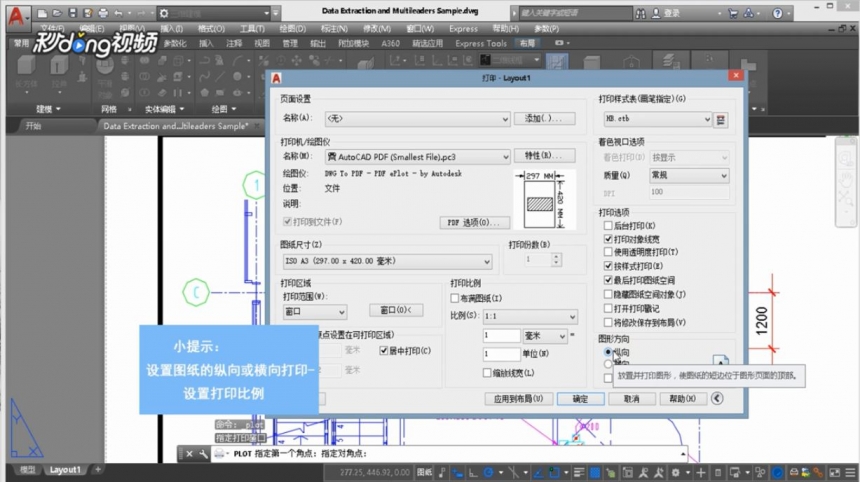This screenshot has height=482, width=860.
Task: Open the printer name dropdown AutoCAD PDF
Action: [417, 157]
